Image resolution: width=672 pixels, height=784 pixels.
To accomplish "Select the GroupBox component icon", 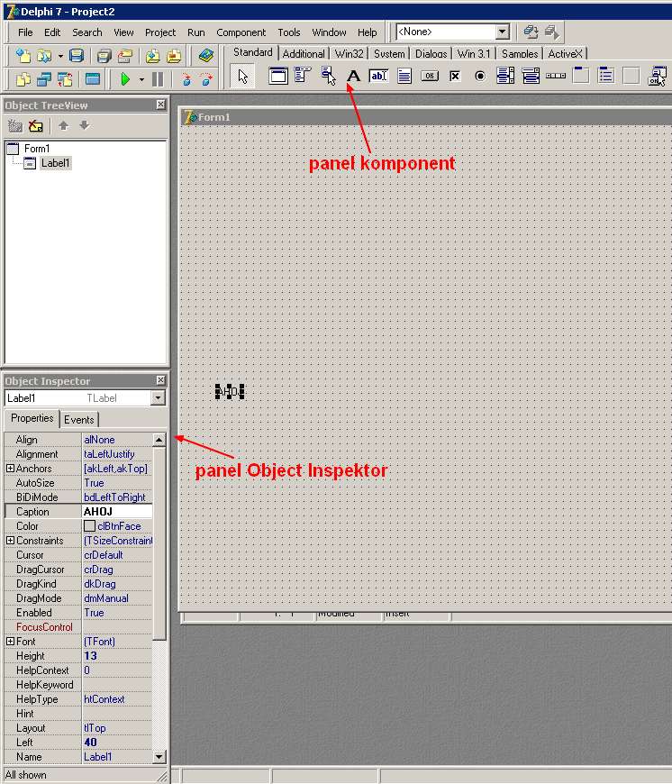I will pyautogui.click(x=580, y=76).
